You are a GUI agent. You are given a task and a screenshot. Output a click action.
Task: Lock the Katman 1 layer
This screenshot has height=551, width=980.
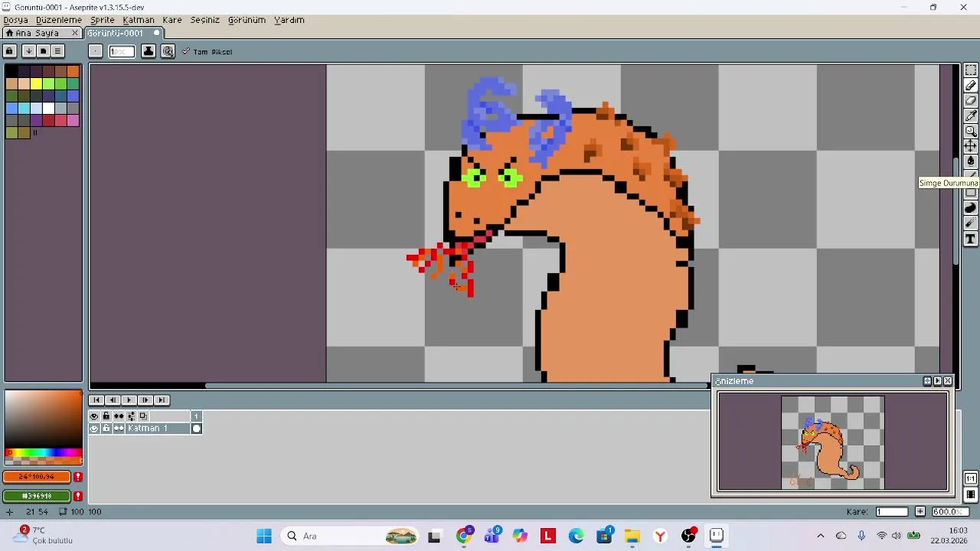coord(106,429)
